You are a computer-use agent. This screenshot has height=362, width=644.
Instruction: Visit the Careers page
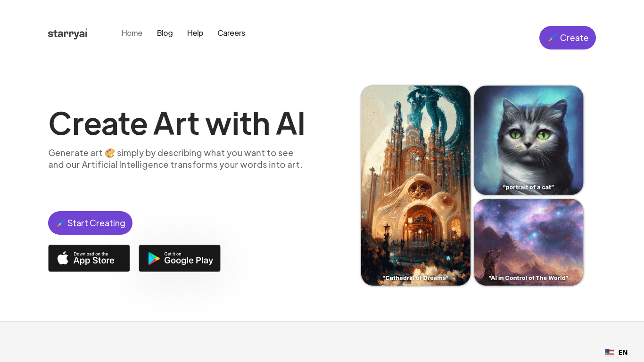(x=231, y=33)
